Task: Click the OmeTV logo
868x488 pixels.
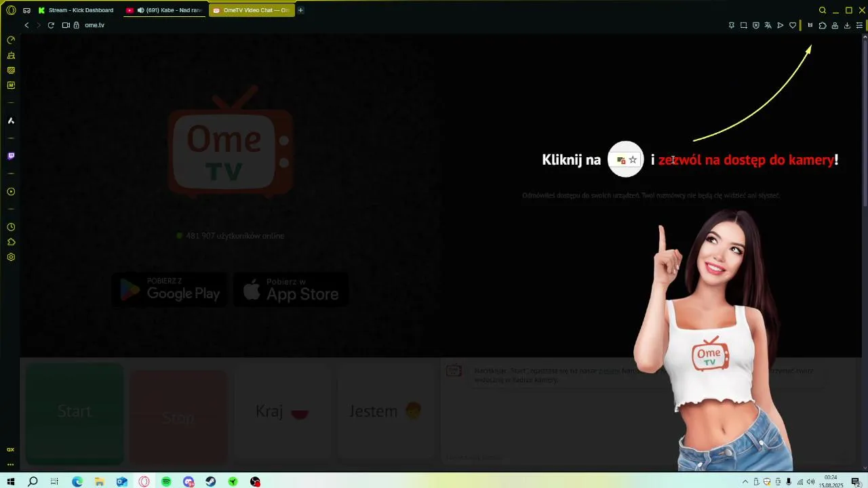Action: click(231, 142)
